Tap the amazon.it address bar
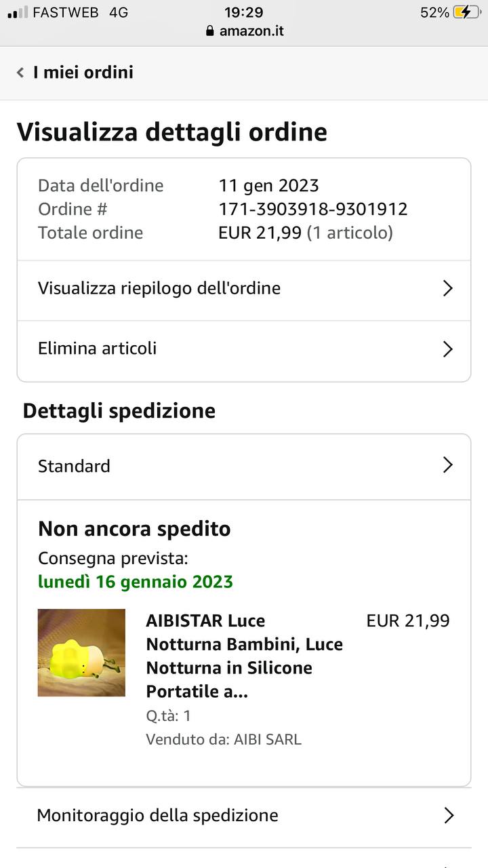Viewport: 488px width, 868px height. 245,31
